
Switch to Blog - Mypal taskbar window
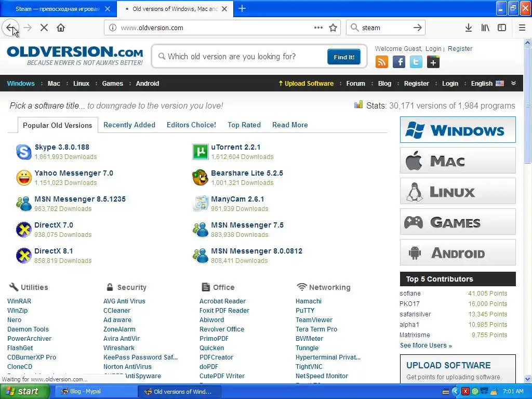pos(96,392)
